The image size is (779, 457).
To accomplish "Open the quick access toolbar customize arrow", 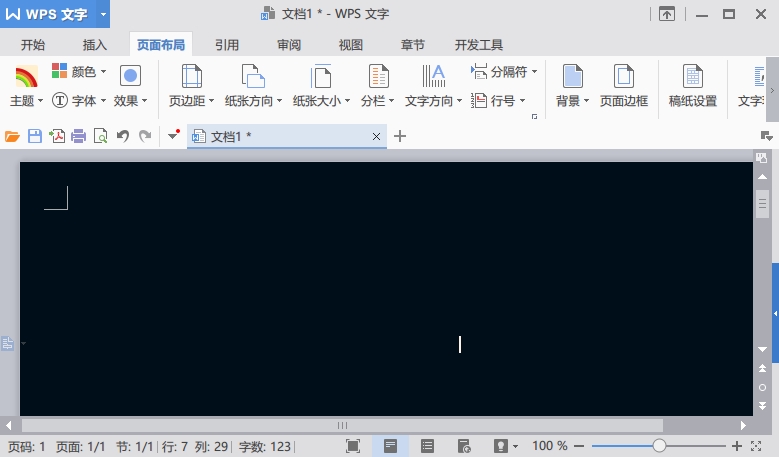I will point(173,135).
